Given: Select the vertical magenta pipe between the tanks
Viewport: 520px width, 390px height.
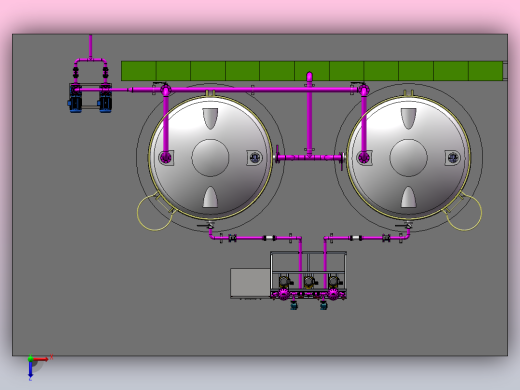Looking at the screenshot, I should point(309,117).
